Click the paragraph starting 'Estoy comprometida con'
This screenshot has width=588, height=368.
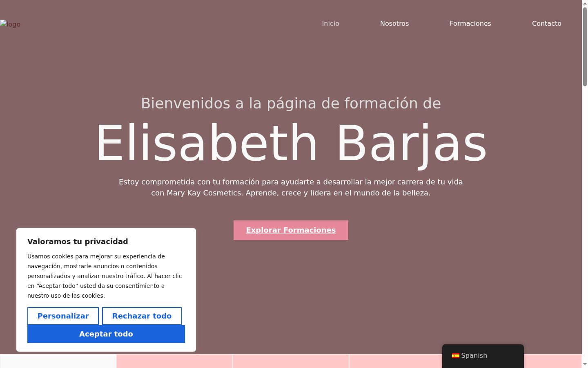click(x=291, y=187)
